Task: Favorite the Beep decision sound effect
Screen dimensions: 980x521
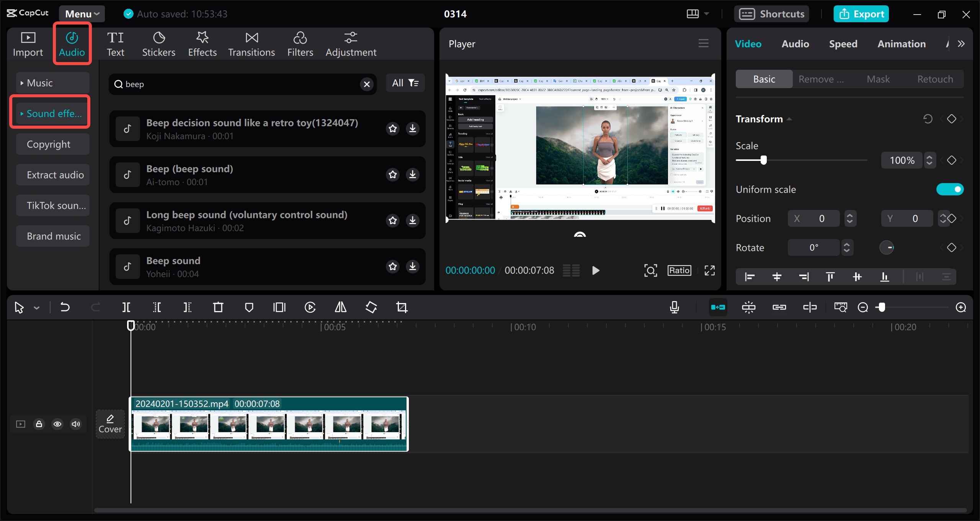Action: click(x=393, y=128)
